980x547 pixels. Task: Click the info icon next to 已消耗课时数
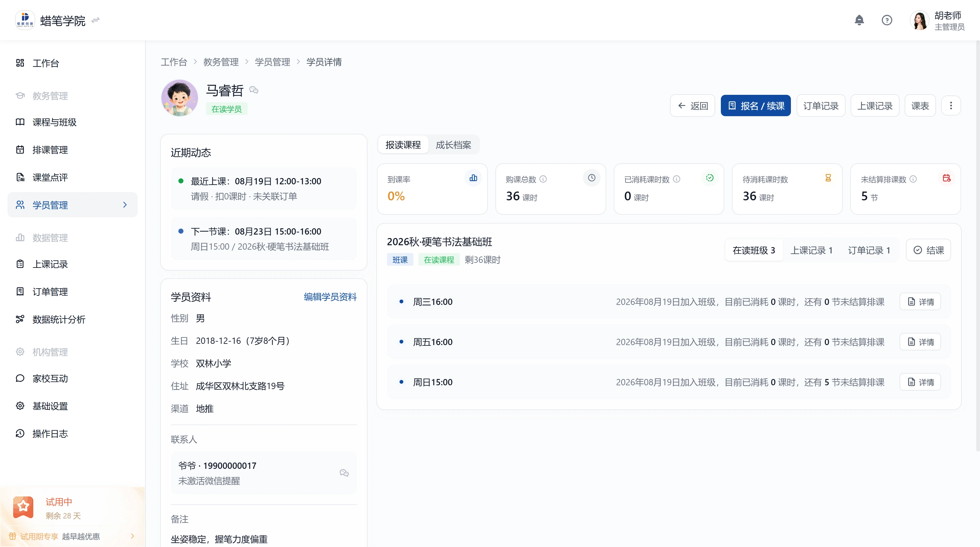pyautogui.click(x=676, y=179)
